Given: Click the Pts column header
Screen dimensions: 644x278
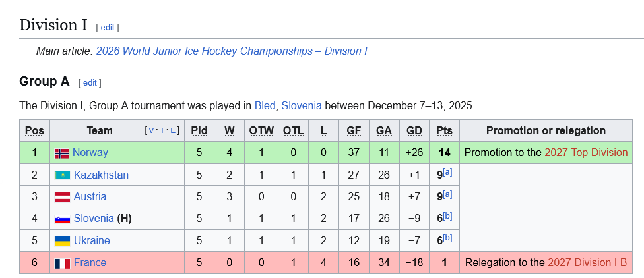Looking at the screenshot, I should pos(444,131).
